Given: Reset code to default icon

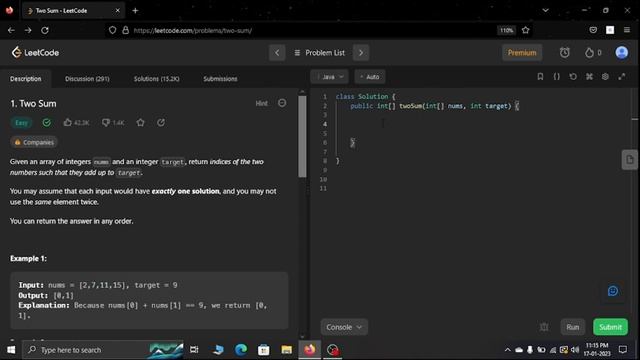Looking at the screenshot, I should pos(573,76).
